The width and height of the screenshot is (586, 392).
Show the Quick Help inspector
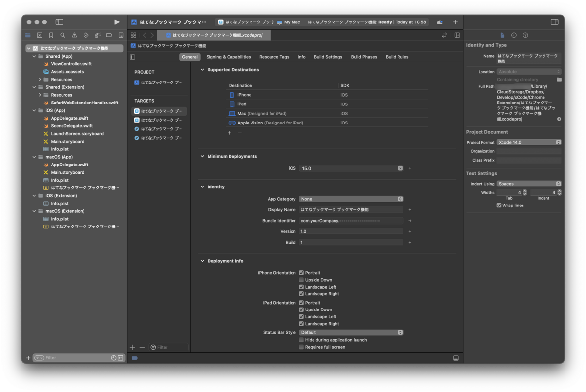click(x=525, y=35)
